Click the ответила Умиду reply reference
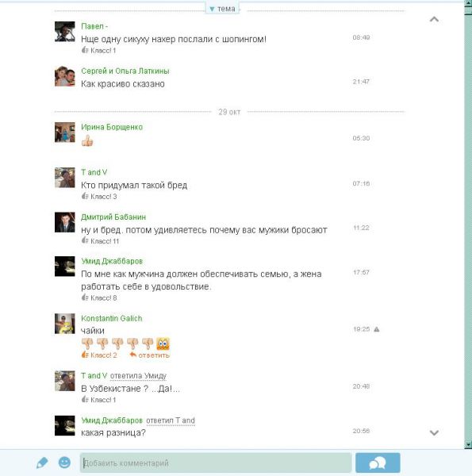This screenshot has width=472, height=476. [138, 376]
